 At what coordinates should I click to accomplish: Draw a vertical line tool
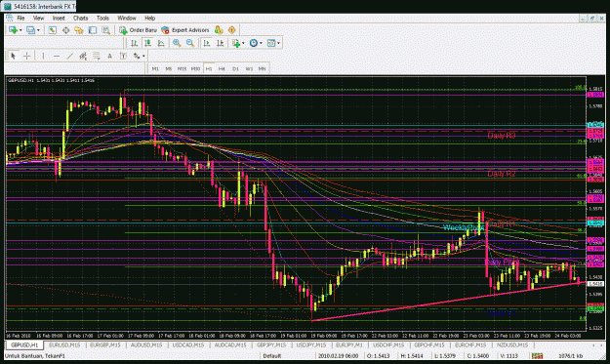43,56
